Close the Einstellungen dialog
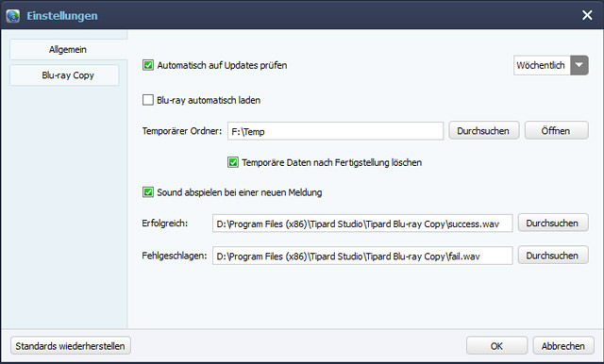The image size is (604, 364). pos(587,15)
